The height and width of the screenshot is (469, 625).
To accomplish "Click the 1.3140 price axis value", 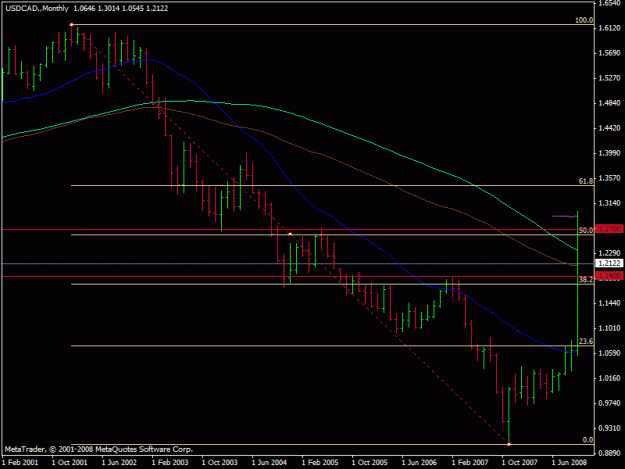I will (x=610, y=203).
